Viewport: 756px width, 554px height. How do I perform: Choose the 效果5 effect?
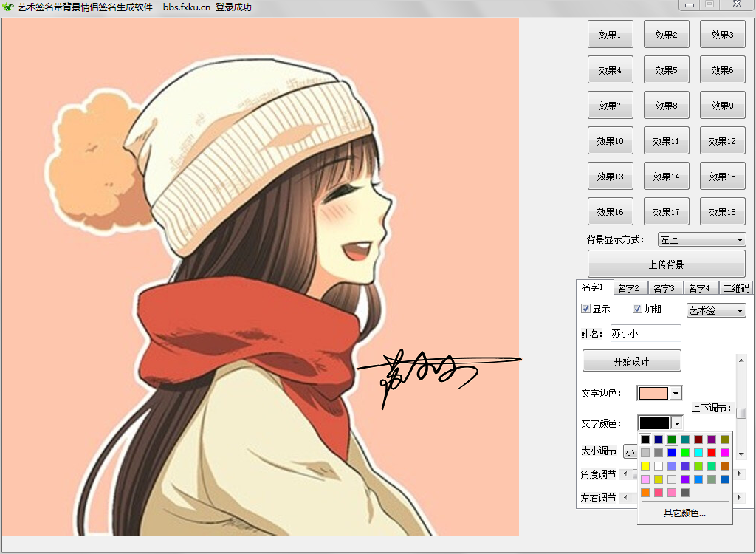(x=667, y=69)
